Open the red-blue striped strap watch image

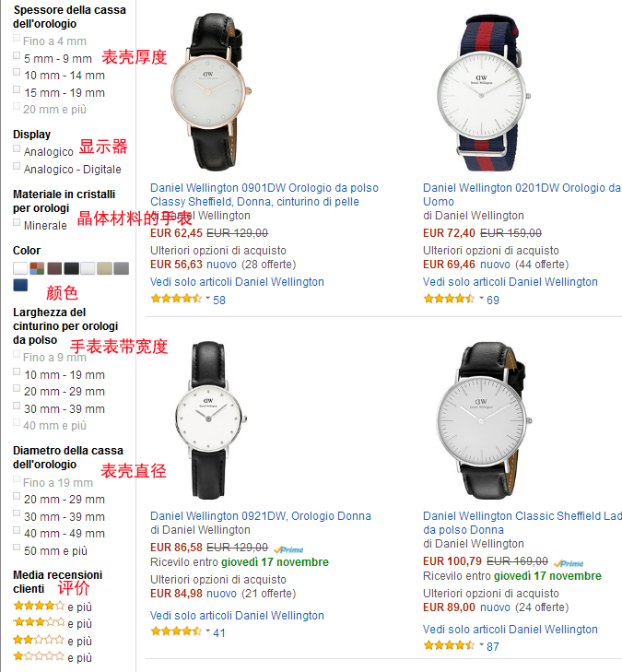(484, 92)
